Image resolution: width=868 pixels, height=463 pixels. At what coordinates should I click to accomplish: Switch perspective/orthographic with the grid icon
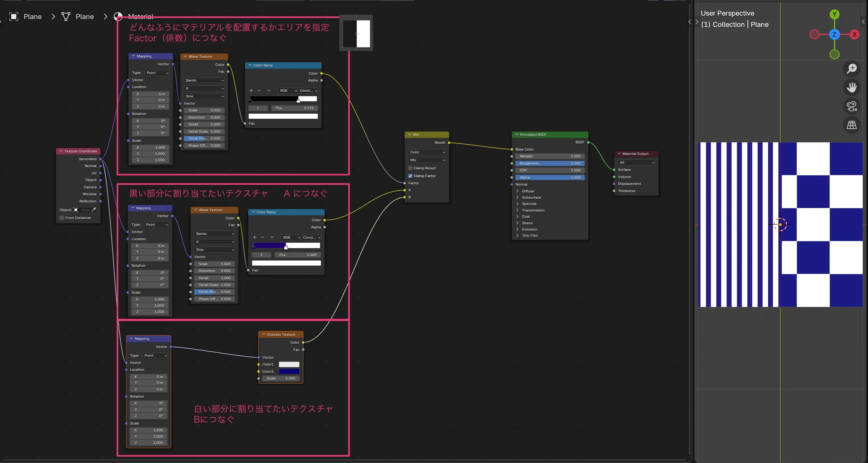851,125
